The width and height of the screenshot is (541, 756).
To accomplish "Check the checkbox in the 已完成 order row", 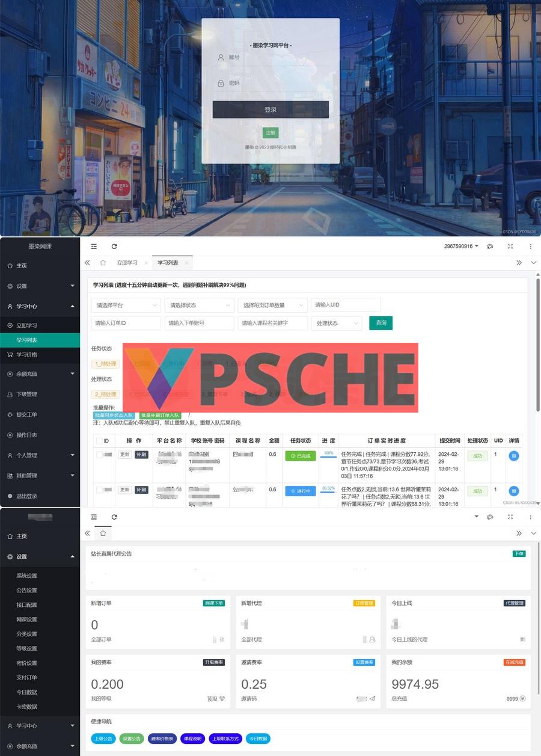I will click(x=99, y=455).
